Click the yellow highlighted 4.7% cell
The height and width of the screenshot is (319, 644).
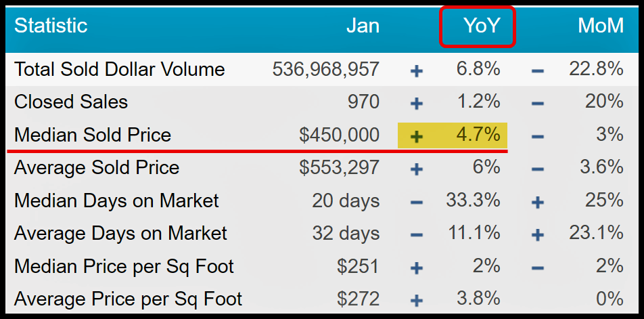(x=478, y=134)
